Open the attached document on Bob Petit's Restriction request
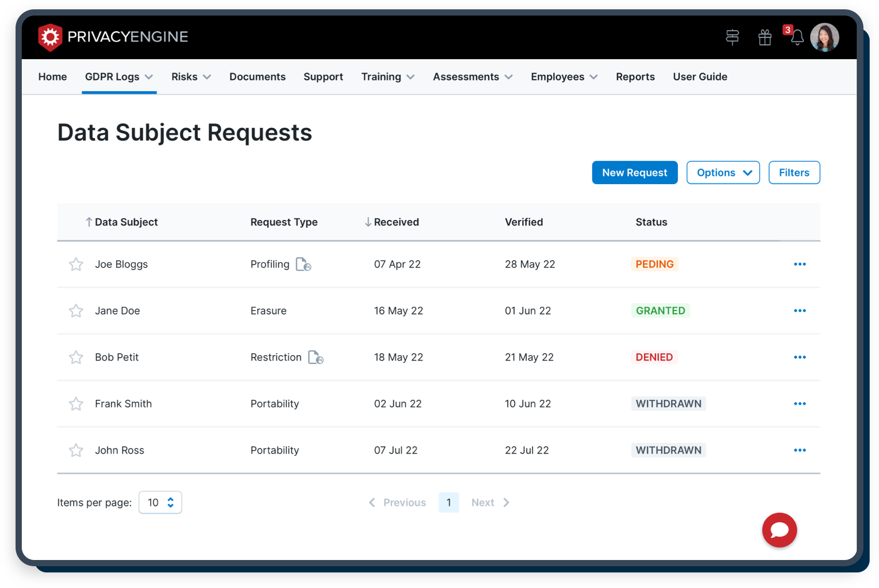 point(315,357)
